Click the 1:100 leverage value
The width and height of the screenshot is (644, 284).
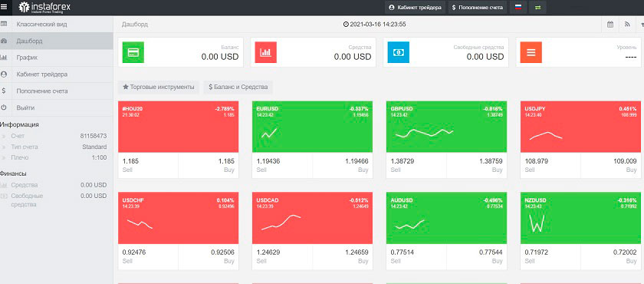100,157
